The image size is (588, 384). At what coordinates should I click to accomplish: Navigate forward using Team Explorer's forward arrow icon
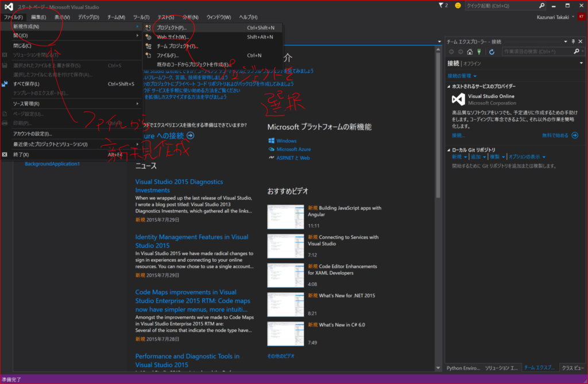point(461,52)
